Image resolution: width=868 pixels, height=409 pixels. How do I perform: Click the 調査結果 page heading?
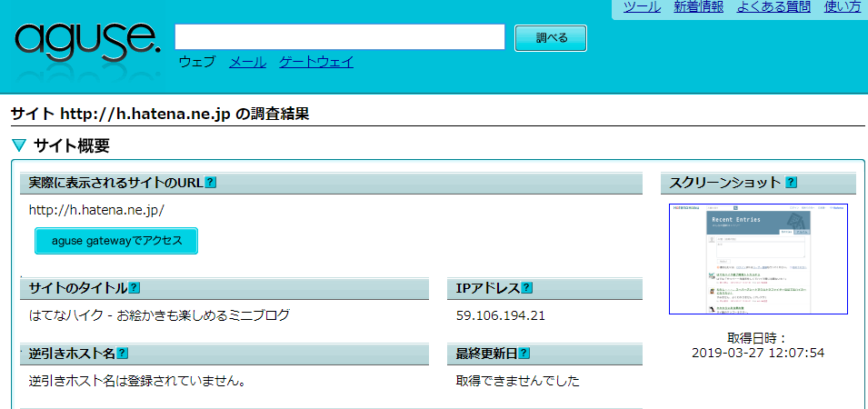[x=158, y=115]
